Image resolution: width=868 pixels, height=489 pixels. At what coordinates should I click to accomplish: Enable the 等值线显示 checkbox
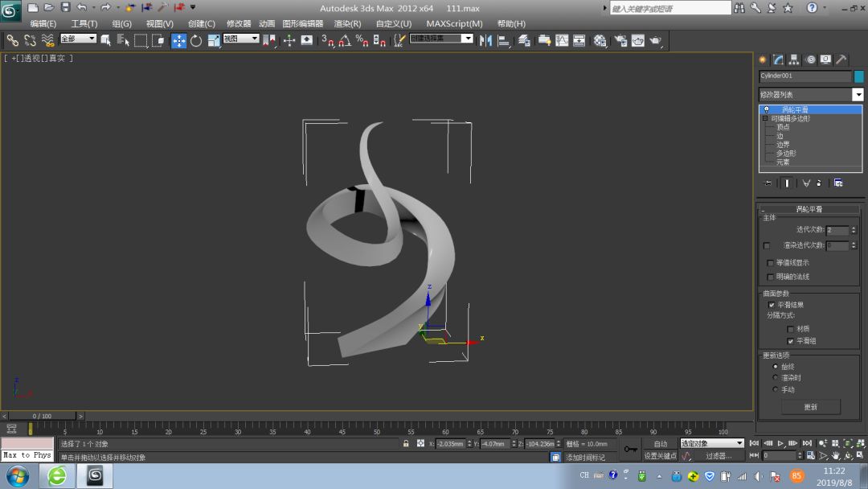(770, 263)
